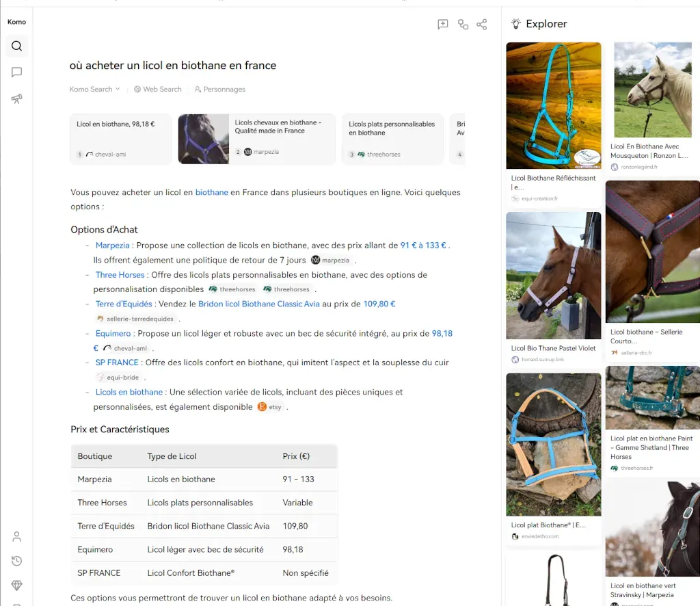This screenshot has width=700, height=606.
Task: Click the '91 € à 133 €' price link
Action: tap(423, 245)
